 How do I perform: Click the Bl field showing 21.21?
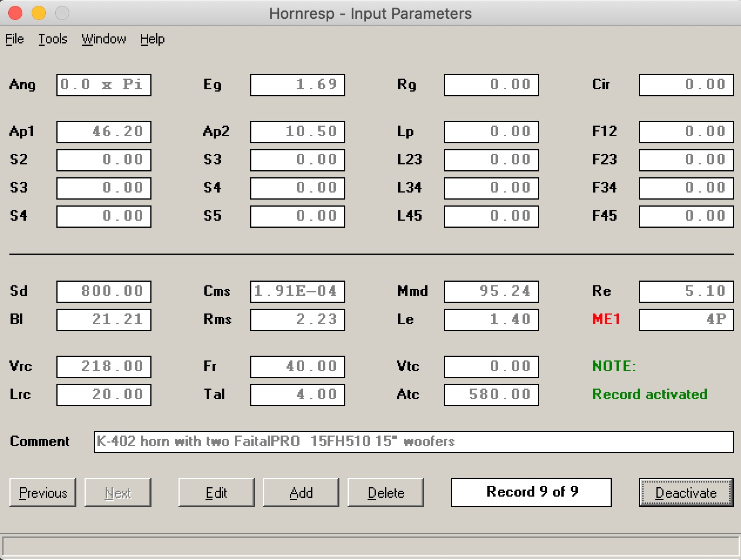104,319
